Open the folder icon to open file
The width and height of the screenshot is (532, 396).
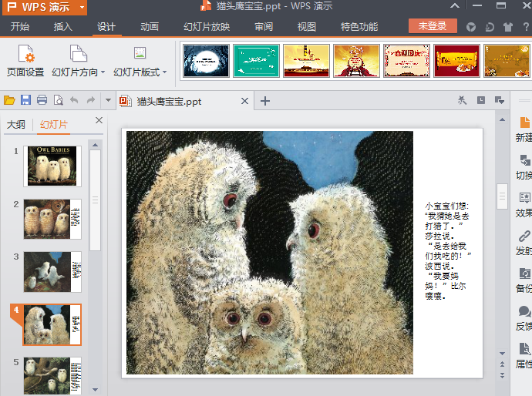click(9, 100)
